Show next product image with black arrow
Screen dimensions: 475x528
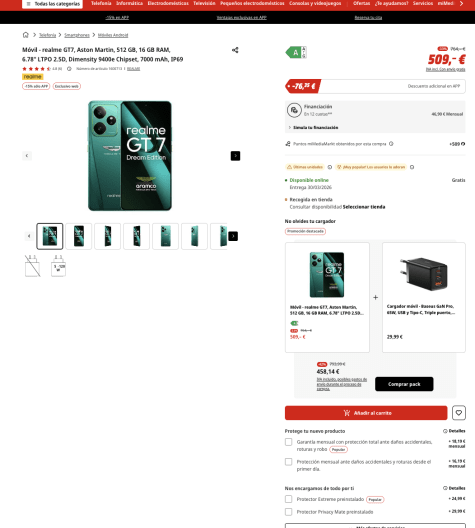(235, 156)
